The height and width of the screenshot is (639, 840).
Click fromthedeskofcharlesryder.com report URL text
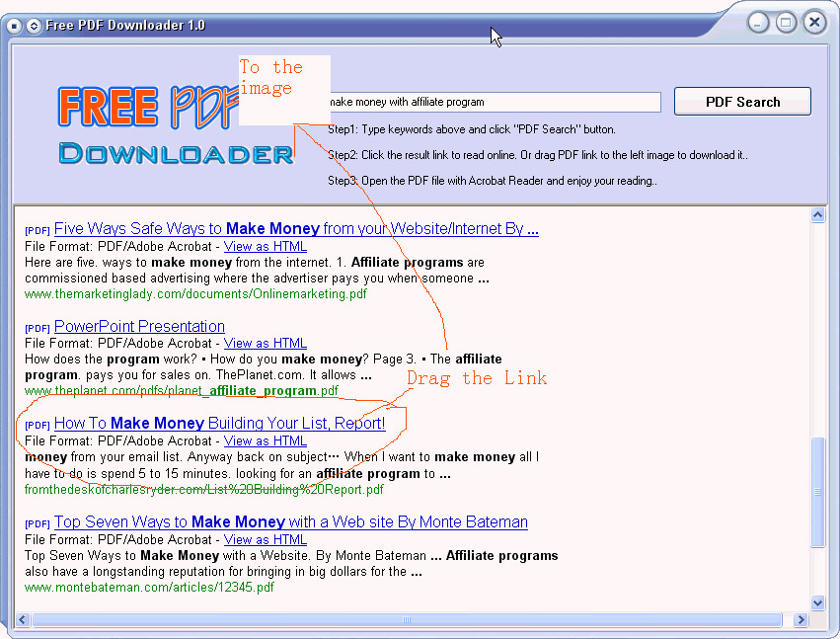pyautogui.click(x=204, y=490)
